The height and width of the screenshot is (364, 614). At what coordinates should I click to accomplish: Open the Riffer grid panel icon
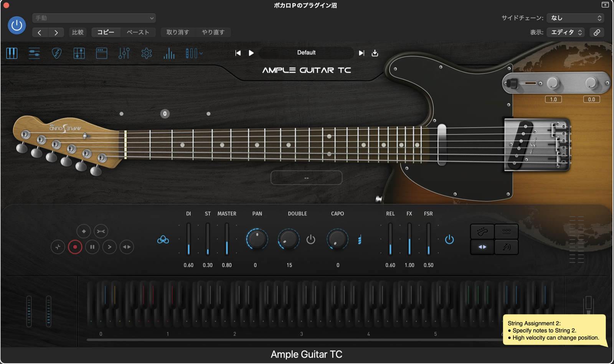click(x=79, y=53)
